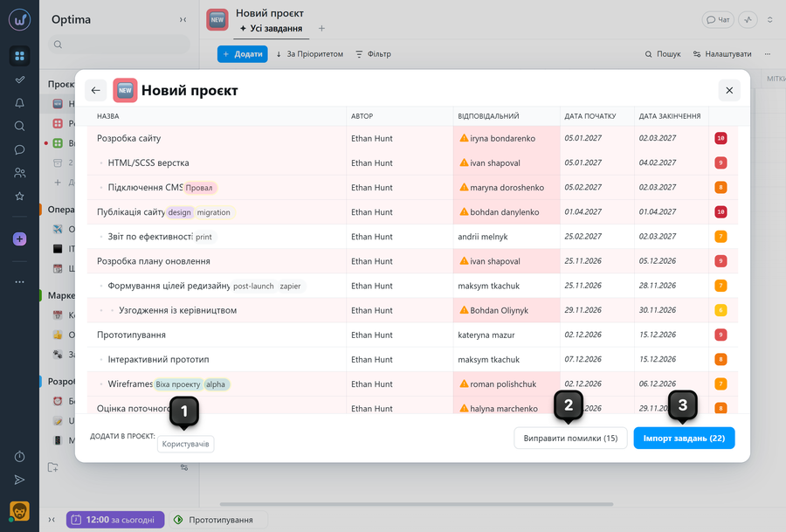Open Налаштувати settings

click(722, 54)
